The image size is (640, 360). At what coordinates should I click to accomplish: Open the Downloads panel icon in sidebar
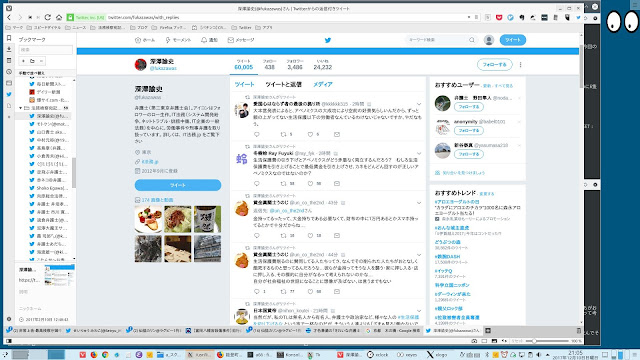click(x=9, y=49)
